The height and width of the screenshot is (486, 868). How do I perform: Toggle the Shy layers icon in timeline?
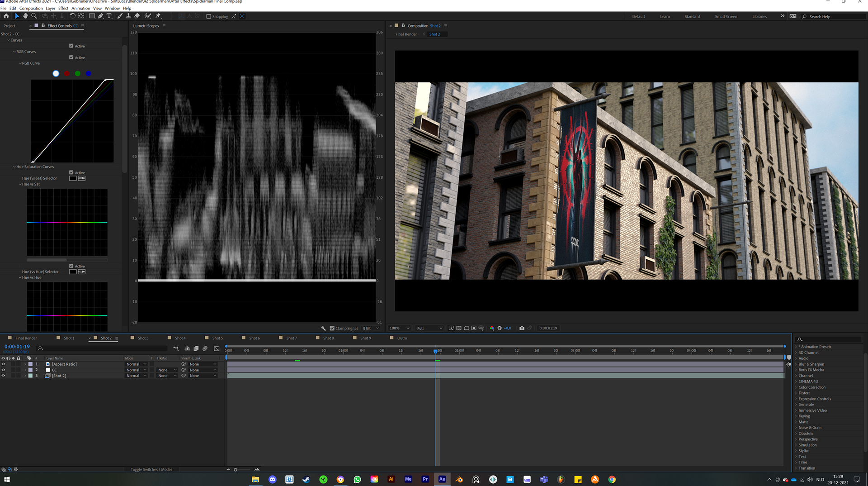(x=187, y=348)
